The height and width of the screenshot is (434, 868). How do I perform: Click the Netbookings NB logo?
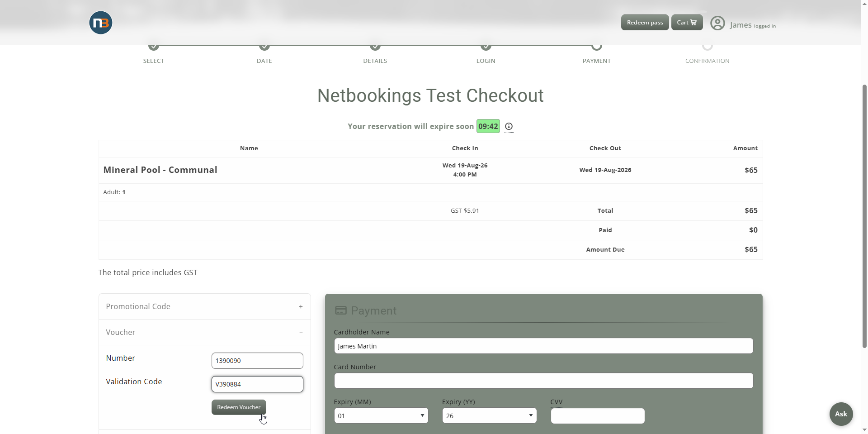(x=100, y=23)
